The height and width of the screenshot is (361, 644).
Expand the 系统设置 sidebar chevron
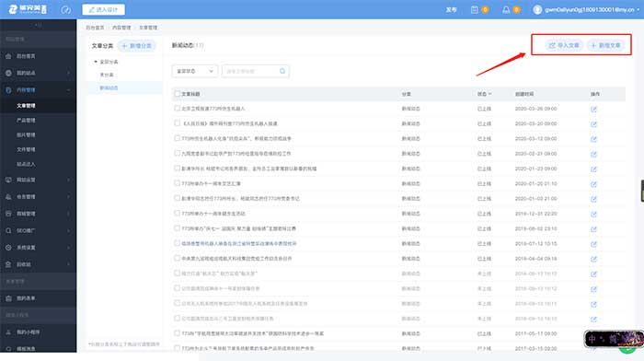[69, 248]
